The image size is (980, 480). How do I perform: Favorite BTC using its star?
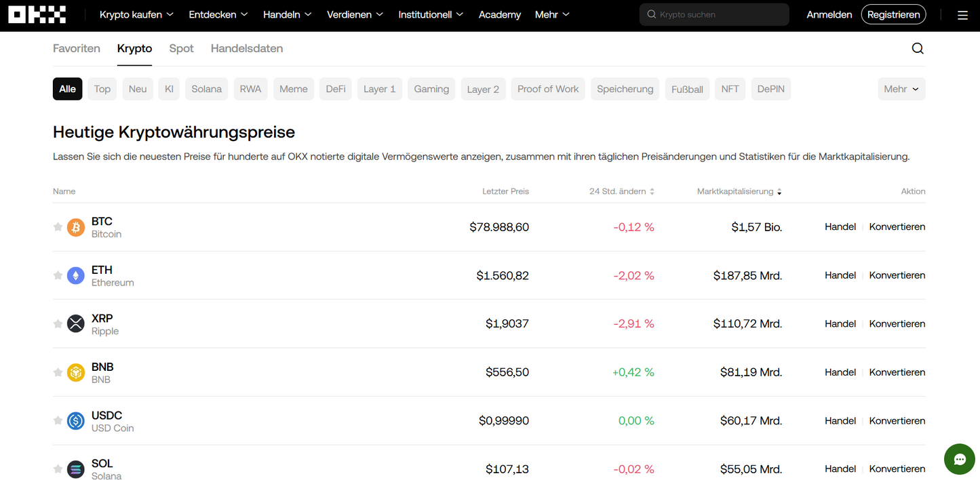pos(58,227)
